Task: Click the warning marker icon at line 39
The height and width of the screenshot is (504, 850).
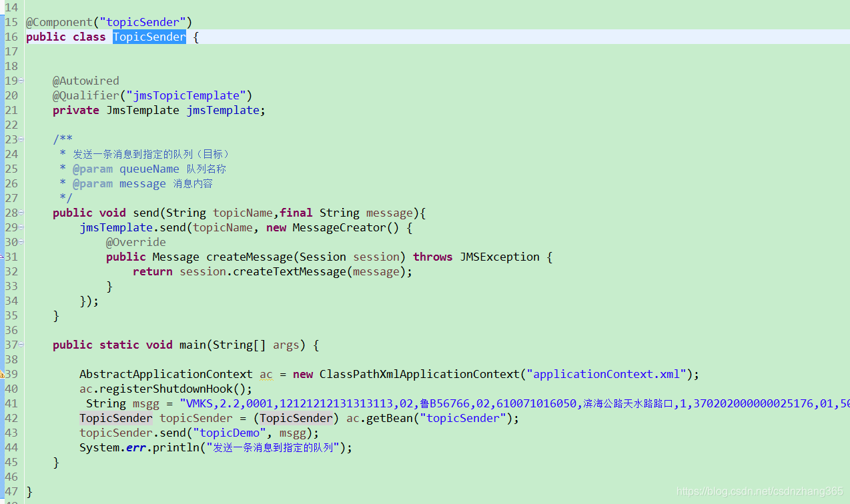Action: pos(2,374)
